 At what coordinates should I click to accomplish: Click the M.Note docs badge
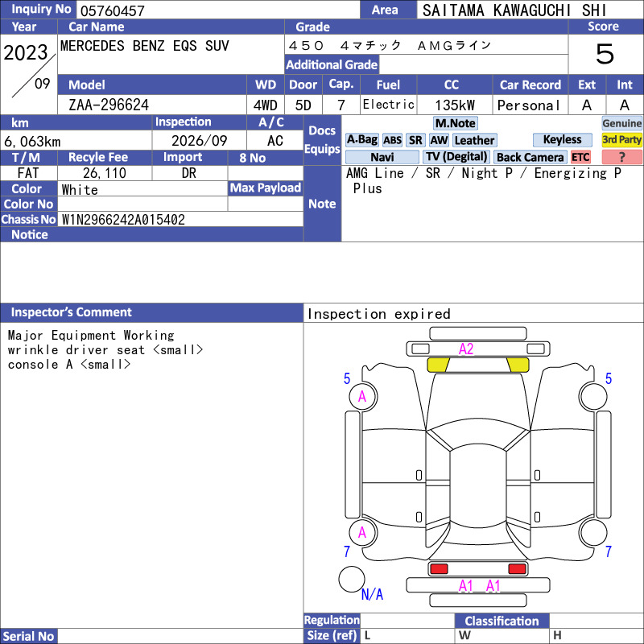[x=456, y=123]
